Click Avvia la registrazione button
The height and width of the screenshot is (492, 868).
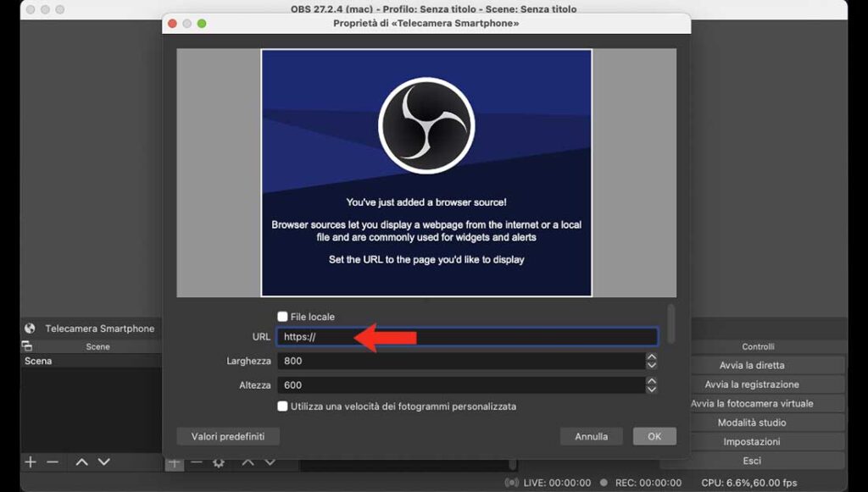767,384
